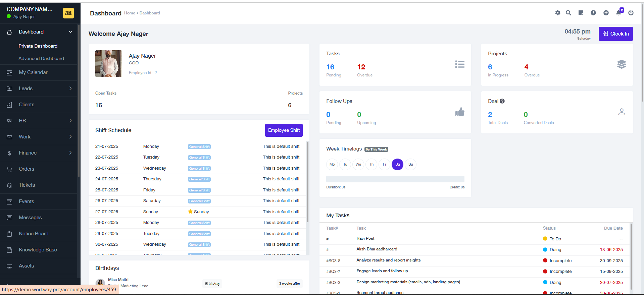Click the Follow Ups thumbs-up icon
The width and height of the screenshot is (644, 295).
point(460,112)
